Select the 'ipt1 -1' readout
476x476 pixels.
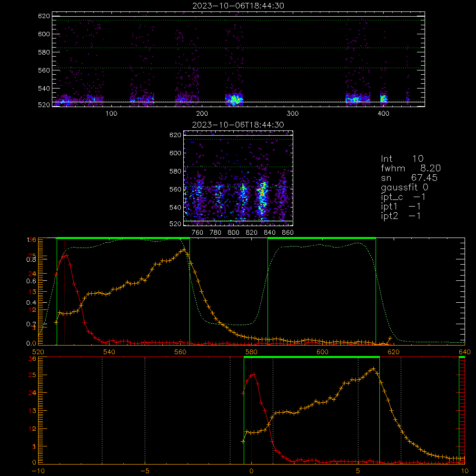(x=401, y=207)
